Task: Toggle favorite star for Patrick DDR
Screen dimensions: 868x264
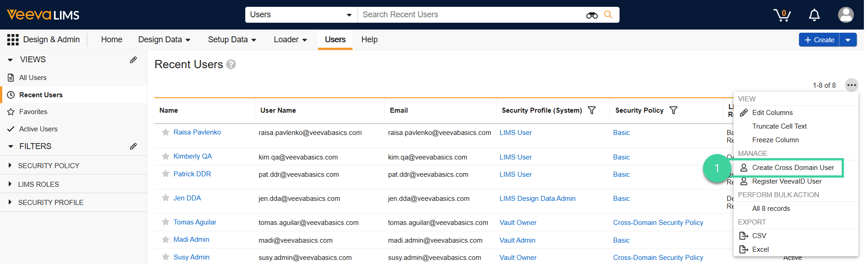Action: [x=166, y=174]
